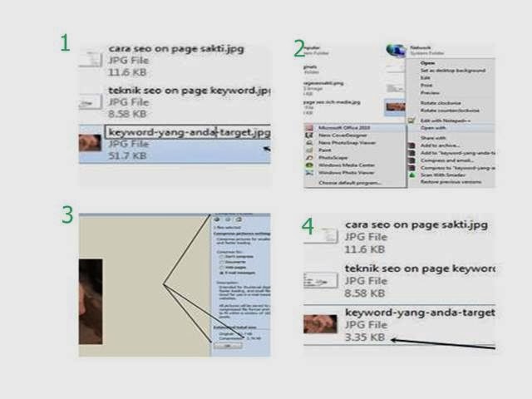This screenshot has width=532, height=399.
Task: Choose Edit with Notepad++
Action: (x=446, y=121)
